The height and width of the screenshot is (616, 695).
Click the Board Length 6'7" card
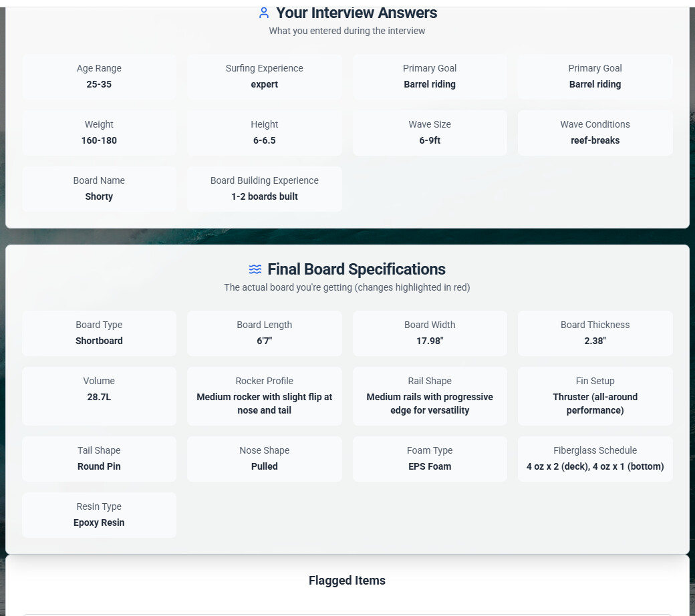(264, 333)
